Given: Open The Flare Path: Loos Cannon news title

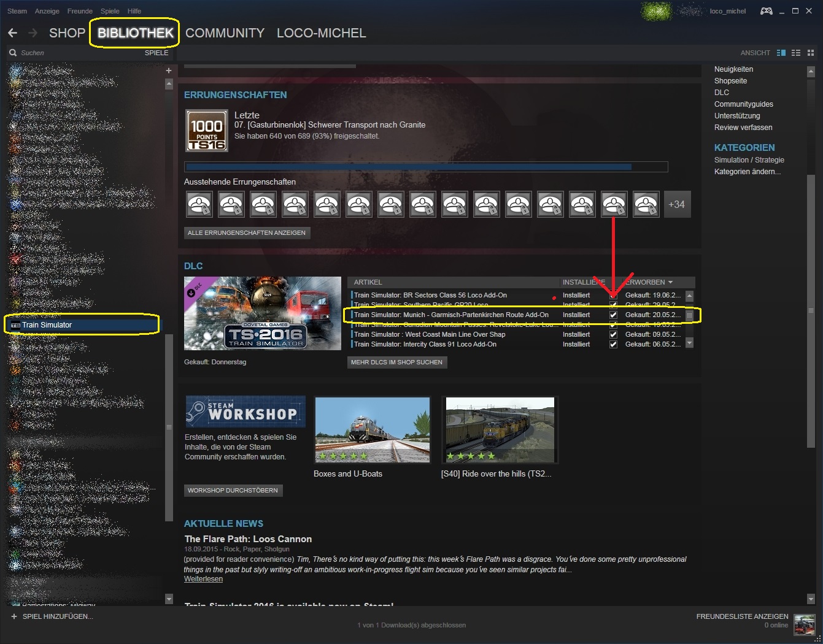Looking at the screenshot, I should pyautogui.click(x=248, y=539).
